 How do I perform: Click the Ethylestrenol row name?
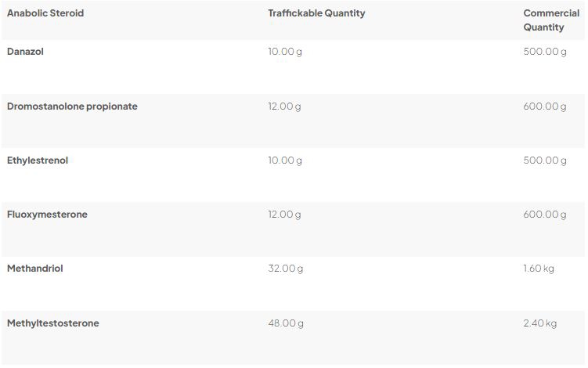pyautogui.click(x=38, y=161)
